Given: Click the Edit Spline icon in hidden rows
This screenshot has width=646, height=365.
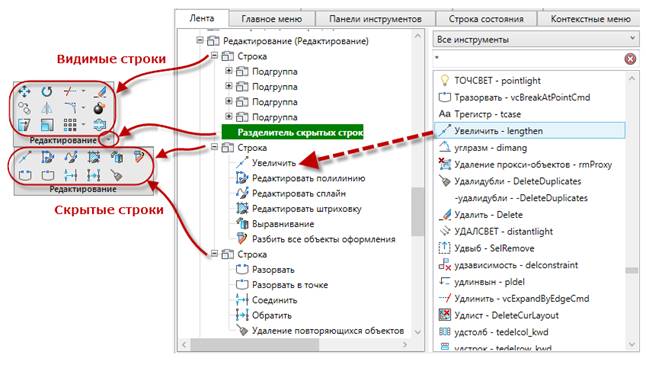Looking at the screenshot, I should point(71,157).
